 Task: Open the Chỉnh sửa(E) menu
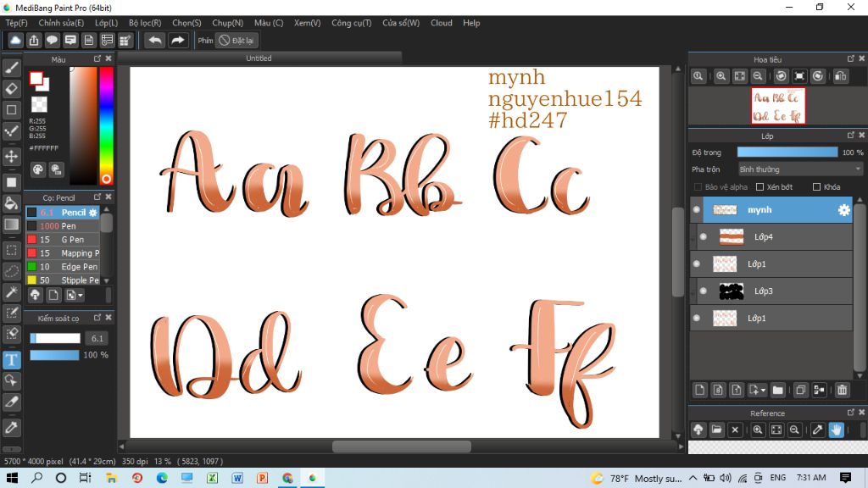coord(61,23)
